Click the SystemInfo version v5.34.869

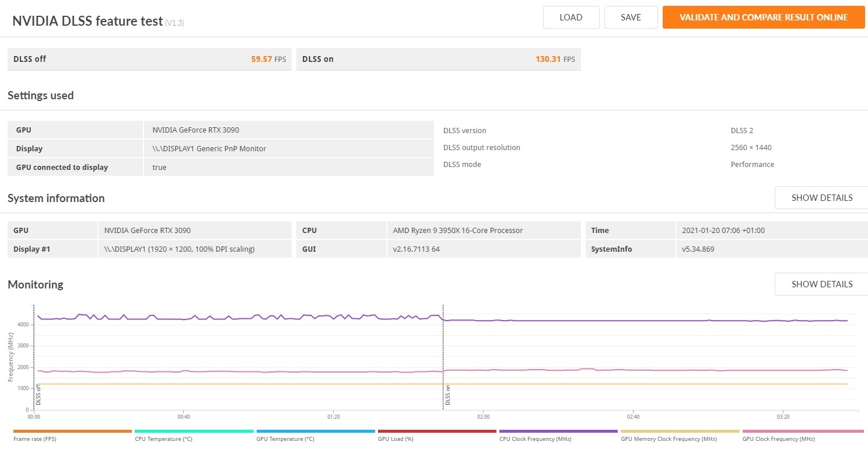[x=698, y=249]
